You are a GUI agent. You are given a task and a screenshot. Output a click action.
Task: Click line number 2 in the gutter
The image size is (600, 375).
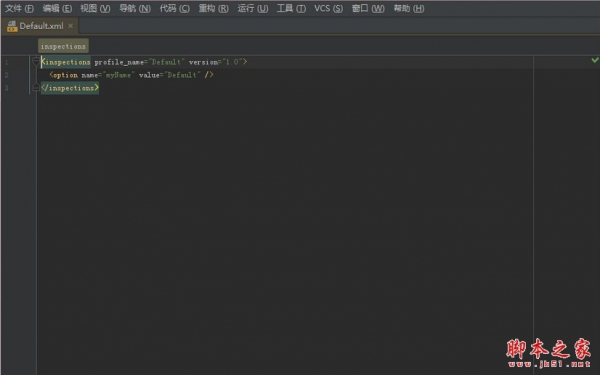[x=7, y=75]
